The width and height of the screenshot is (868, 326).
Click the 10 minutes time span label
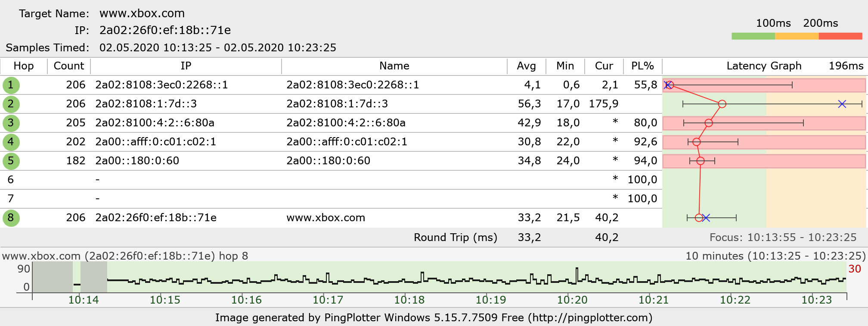pyautogui.click(x=775, y=256)
